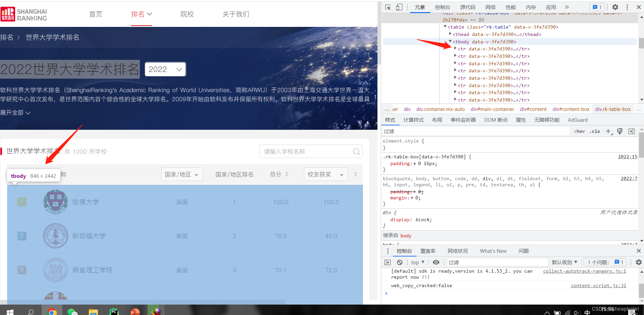Screen dimensions: 644x315
Task: Click the styles 过滤 filter field
Action: pyautogui.click(x=476, y=131)
